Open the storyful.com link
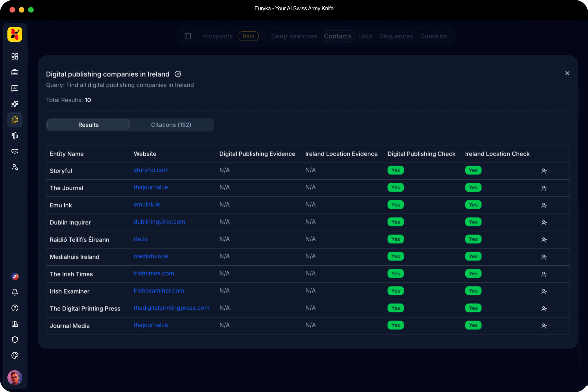 coord(151,170)
